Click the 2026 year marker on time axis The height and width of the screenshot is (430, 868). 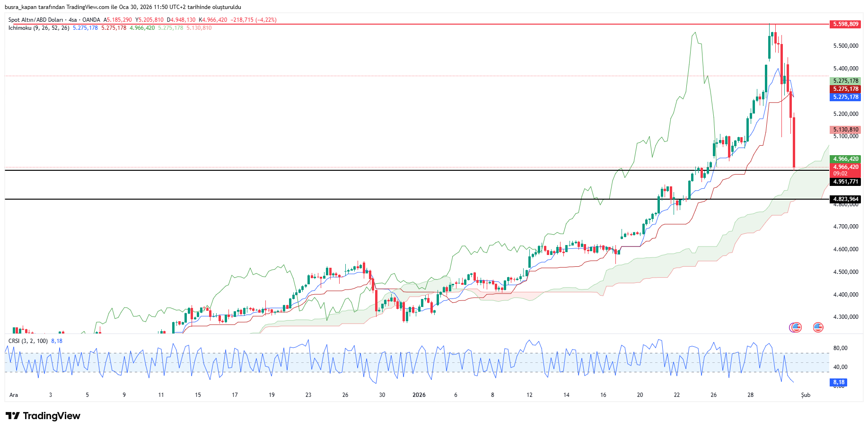pos(419,395)
